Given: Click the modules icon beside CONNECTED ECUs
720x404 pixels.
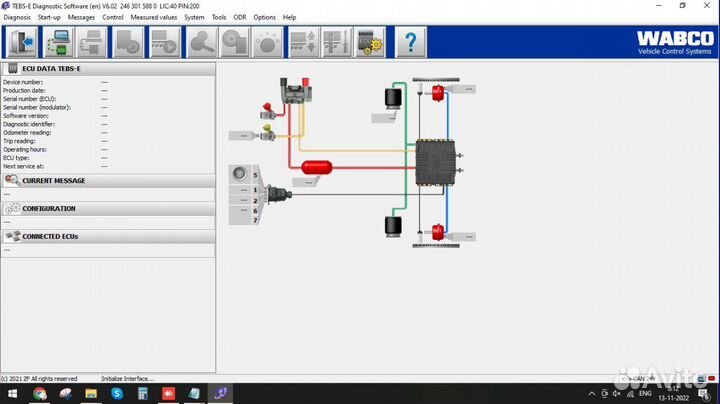Looking at the screenshot, I should pos(12,236).
